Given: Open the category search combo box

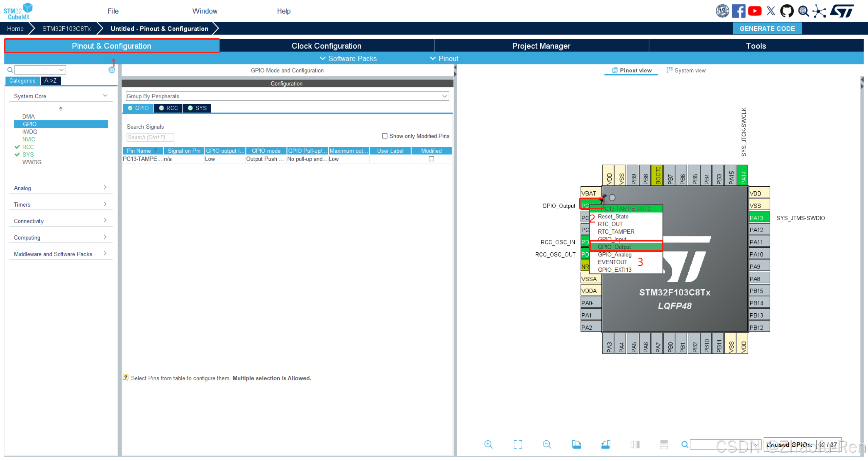Looking at the screenshot, I should (x=40, y=70).
